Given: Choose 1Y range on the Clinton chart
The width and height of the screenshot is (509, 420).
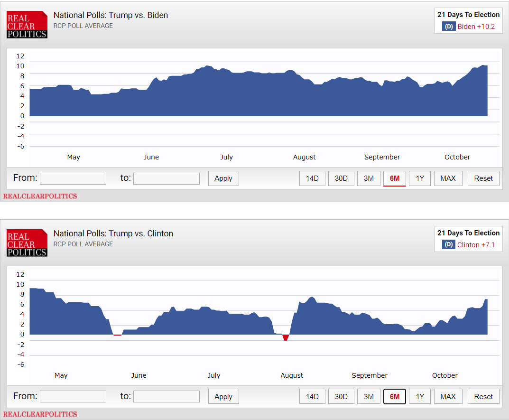Looking at the screenshot, I should click(x=420, y=397).
